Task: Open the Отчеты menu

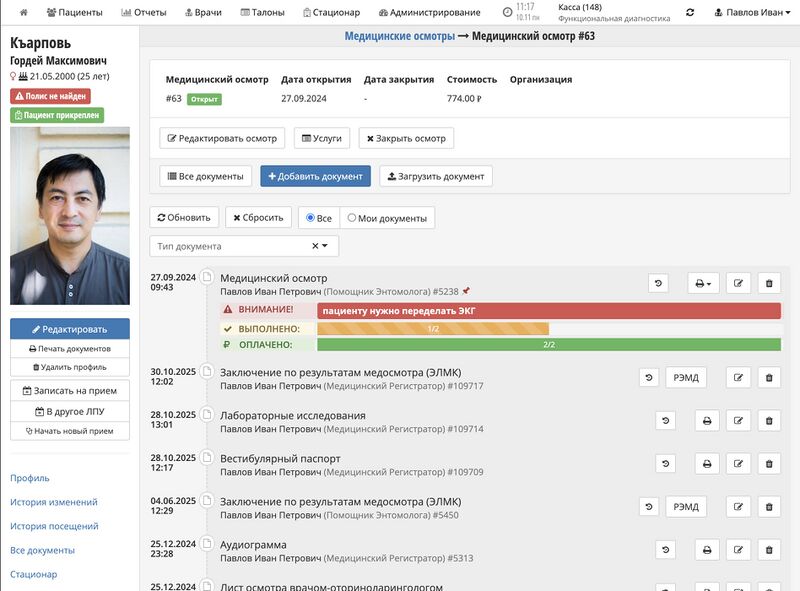Action: point(144,12)
